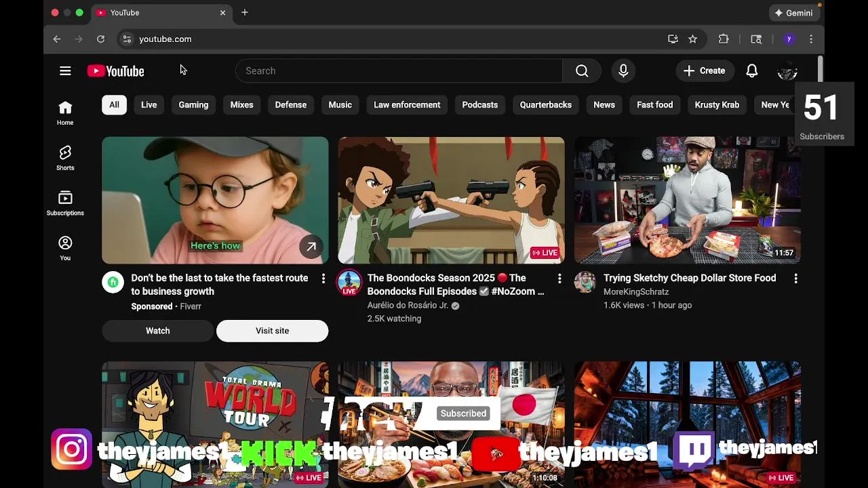
Task: Open the browser extensions puzzle icon
Action: (724, 39)
